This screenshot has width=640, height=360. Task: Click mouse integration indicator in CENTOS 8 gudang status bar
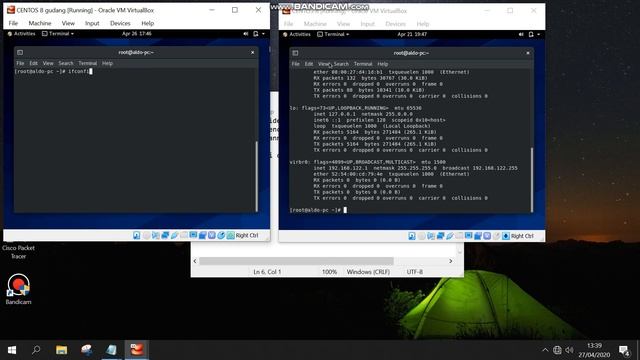(221, 236)
